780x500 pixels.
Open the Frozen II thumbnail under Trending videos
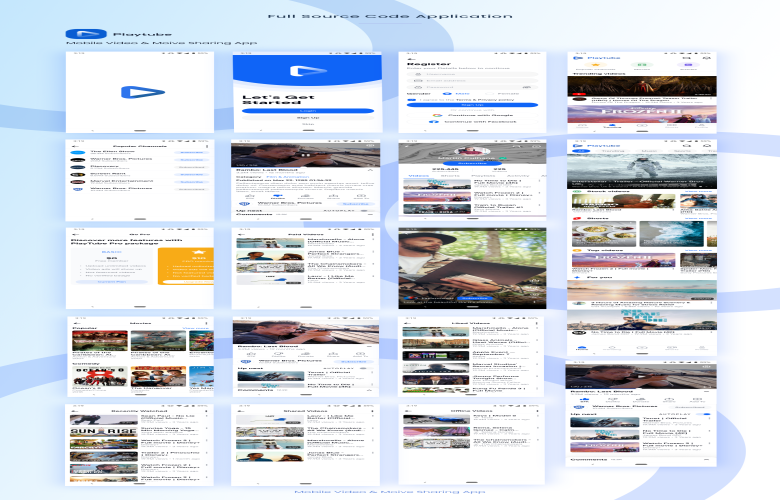click(642, 114)
